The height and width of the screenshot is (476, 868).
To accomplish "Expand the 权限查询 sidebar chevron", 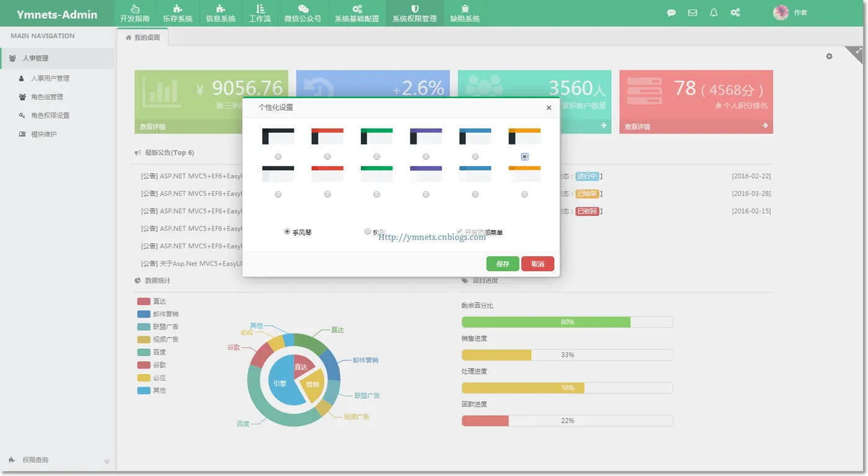I will pos(107,461).
